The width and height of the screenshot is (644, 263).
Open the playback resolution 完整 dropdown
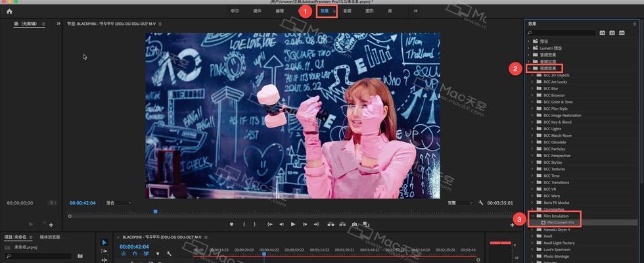click(460, 203)
